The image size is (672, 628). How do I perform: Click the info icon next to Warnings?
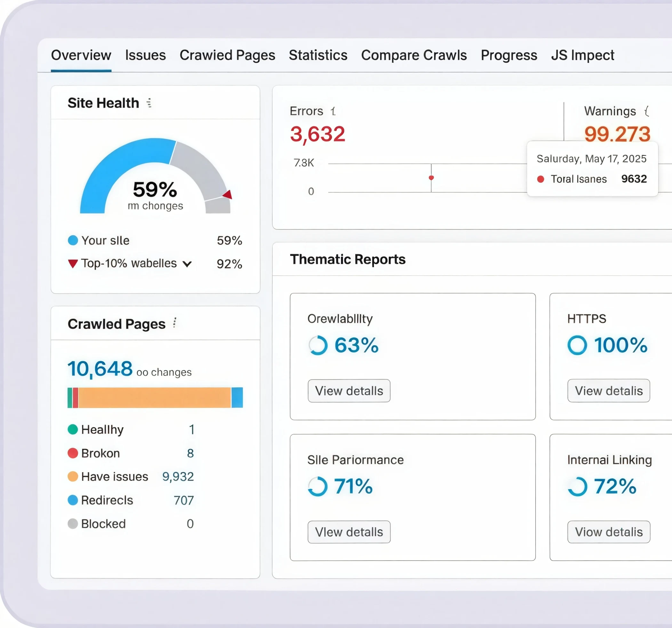coord(646,111)
